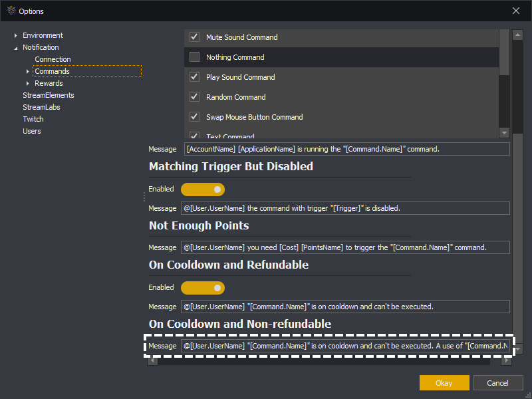Select the Random Command row text
The image size is (532, 399).
click(x=236, y=97)
